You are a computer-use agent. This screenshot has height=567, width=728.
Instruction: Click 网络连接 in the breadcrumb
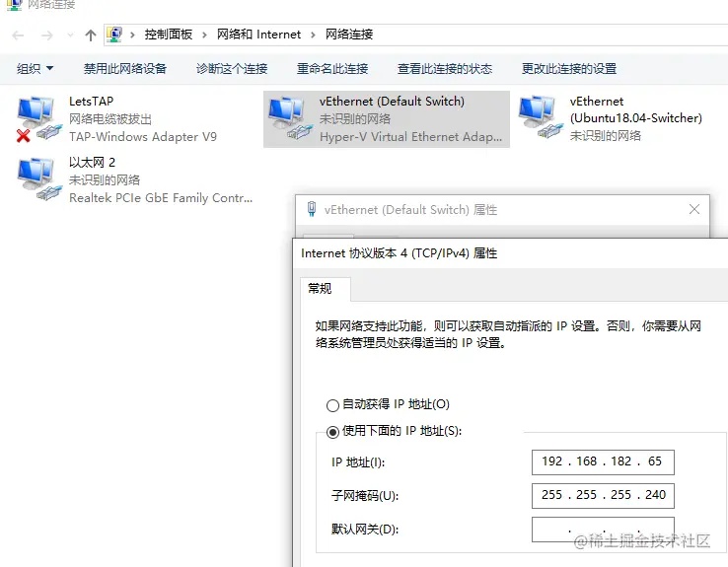(x=349, y=35)
